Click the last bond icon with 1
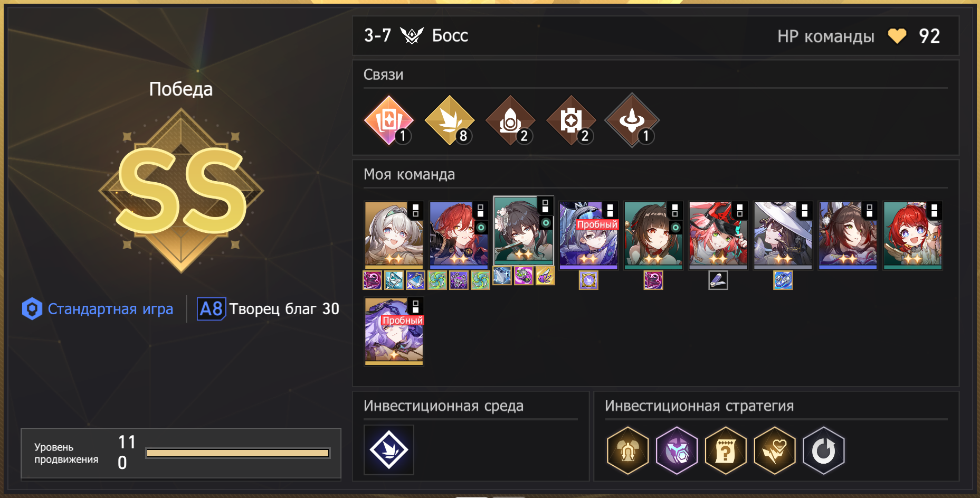The height and width of the screenshot is (498, 980). click(632, 120)
